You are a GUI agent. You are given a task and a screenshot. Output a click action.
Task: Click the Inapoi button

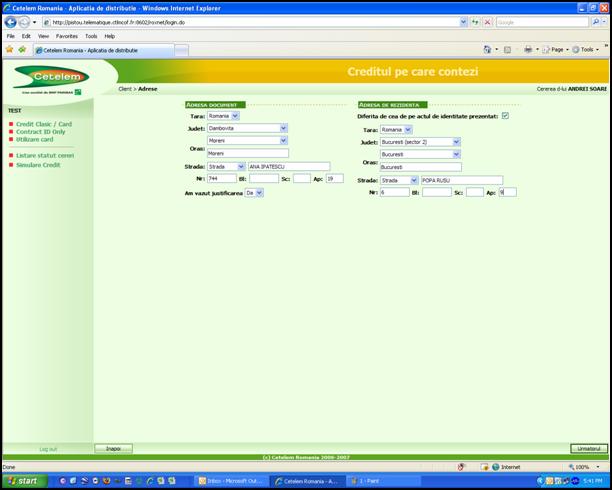(113, 448)
